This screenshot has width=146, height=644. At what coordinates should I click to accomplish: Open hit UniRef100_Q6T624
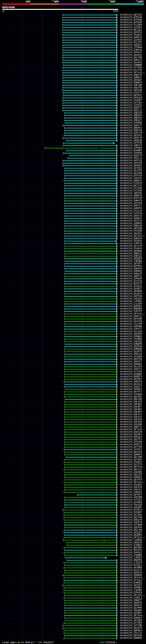pos(131,15)
